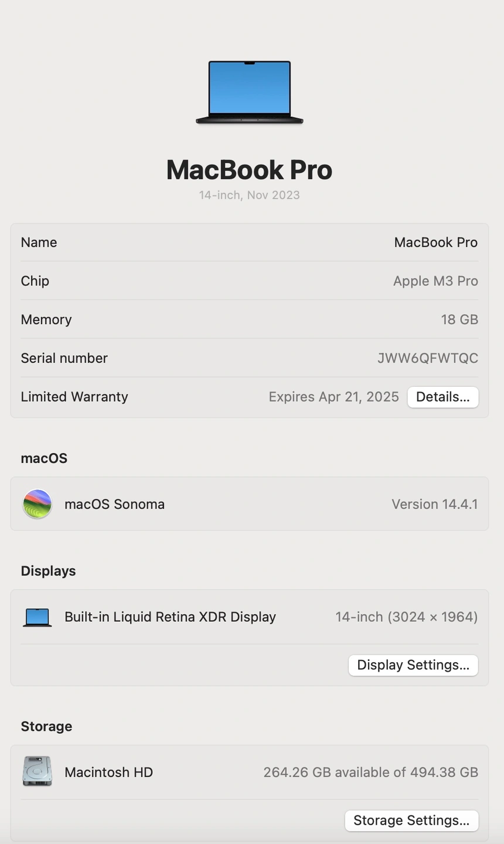Click the Version 14.4.1 text
The width and height of the screenshot is (504, 844).
click(x=434, y=504)
